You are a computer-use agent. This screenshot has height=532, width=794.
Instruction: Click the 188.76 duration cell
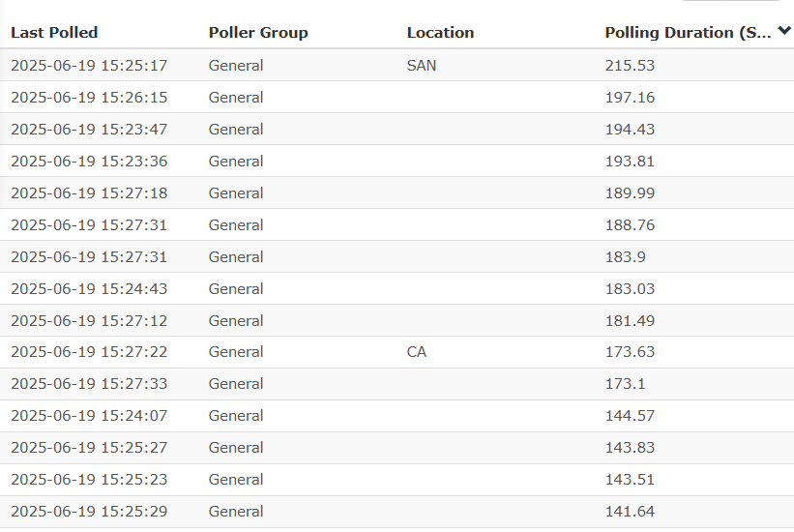(x=630, y=225)
